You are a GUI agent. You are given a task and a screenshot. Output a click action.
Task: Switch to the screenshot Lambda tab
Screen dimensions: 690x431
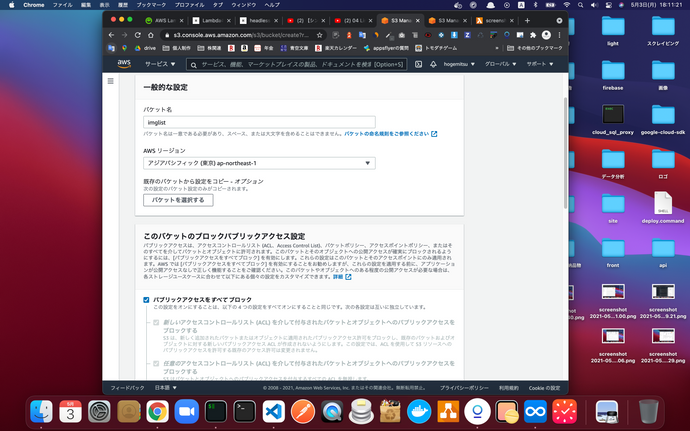[495, 20]
